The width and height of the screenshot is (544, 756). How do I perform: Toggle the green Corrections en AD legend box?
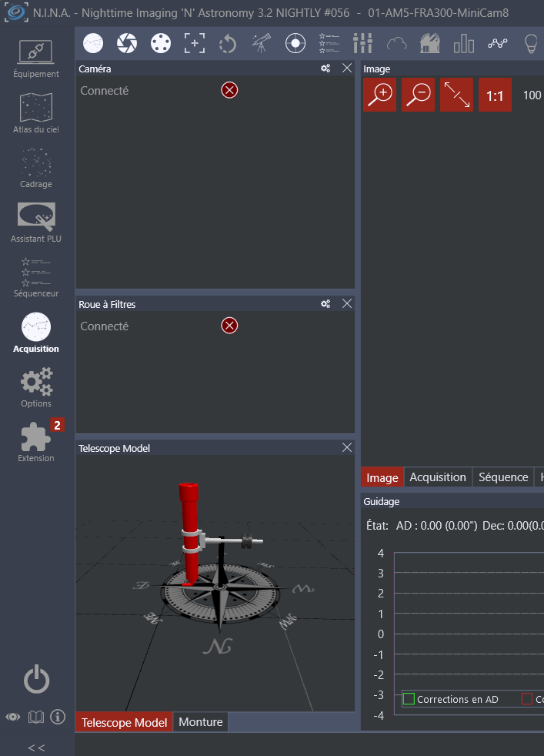tap(409, 698)
